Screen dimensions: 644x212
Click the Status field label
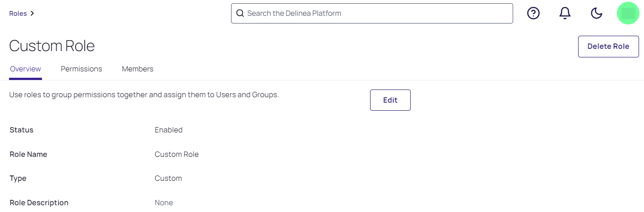[x=22, y=130]
